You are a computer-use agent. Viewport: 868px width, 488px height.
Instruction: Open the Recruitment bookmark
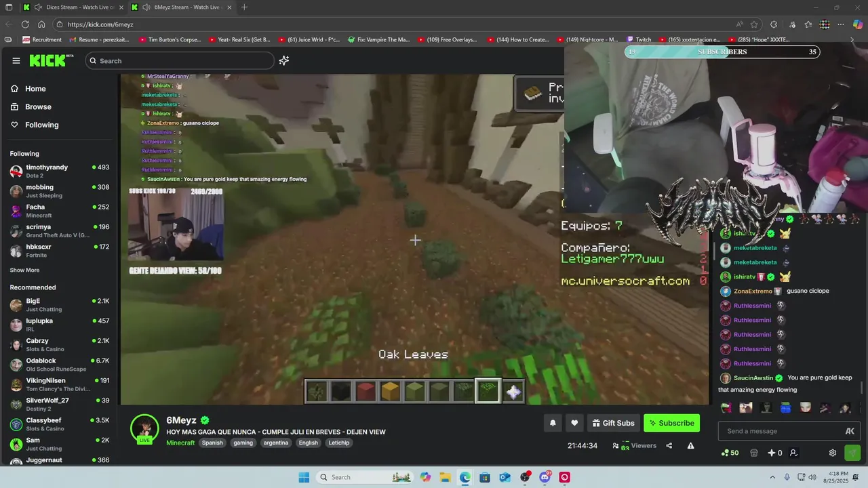42,39
